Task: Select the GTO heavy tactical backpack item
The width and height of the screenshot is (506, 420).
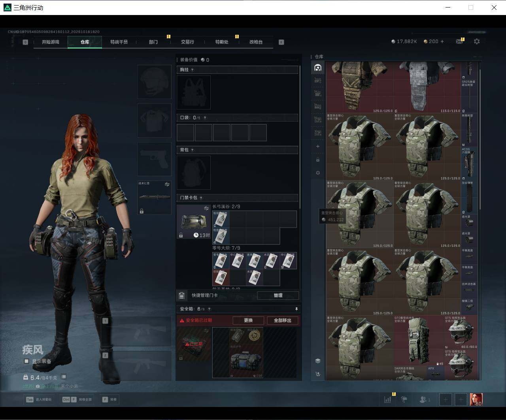Action: (418, 341)
